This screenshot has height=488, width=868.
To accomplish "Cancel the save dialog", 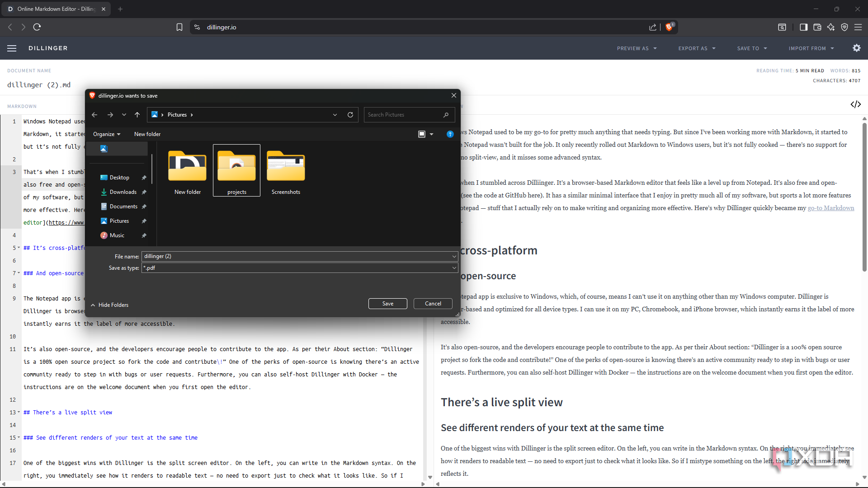I will pos(433,304).
